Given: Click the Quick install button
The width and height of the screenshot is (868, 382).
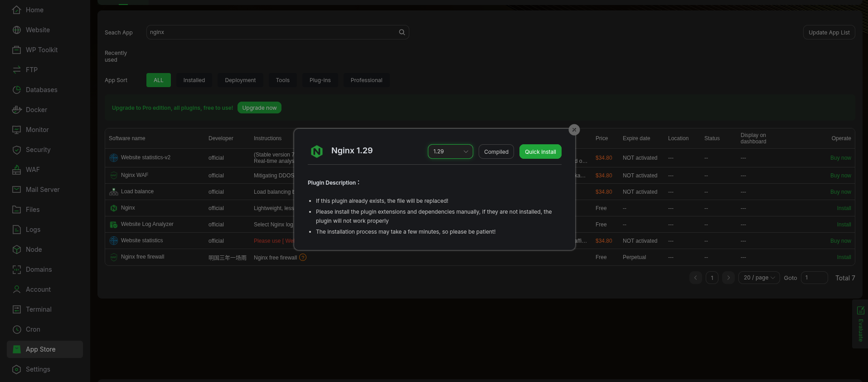Looking at the screenshot, I should (540, 152).
